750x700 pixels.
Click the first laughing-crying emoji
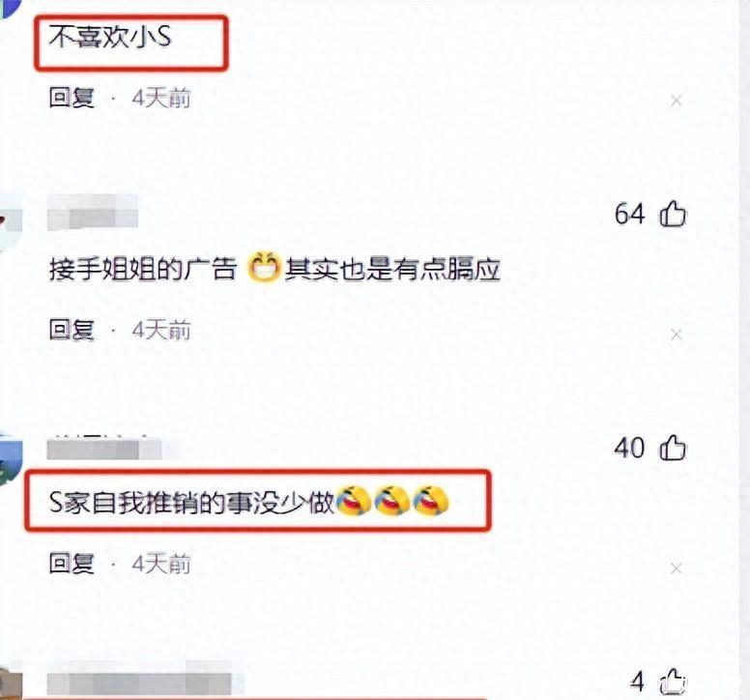[354, 501]
